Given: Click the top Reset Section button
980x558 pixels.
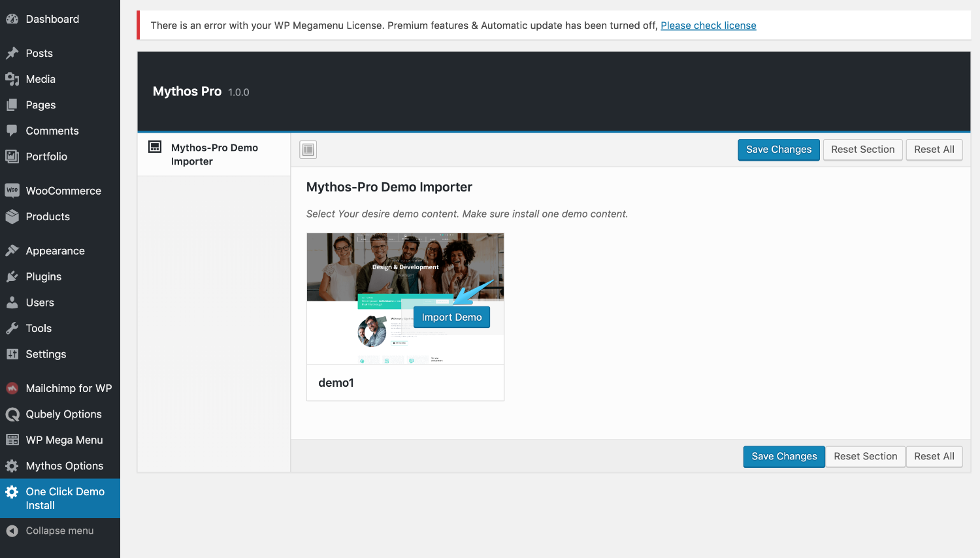Looking at the screenshot, I should 863,150.
